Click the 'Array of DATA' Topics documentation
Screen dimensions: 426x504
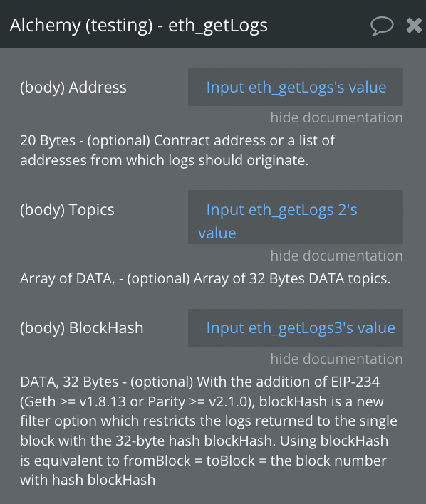point(67,278)
